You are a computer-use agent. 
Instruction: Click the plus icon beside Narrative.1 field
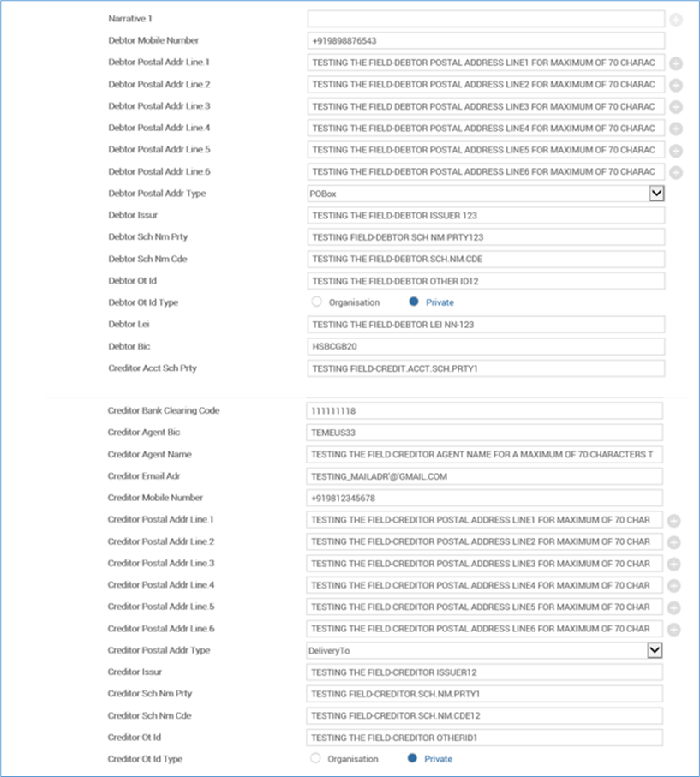click(676, 19)
